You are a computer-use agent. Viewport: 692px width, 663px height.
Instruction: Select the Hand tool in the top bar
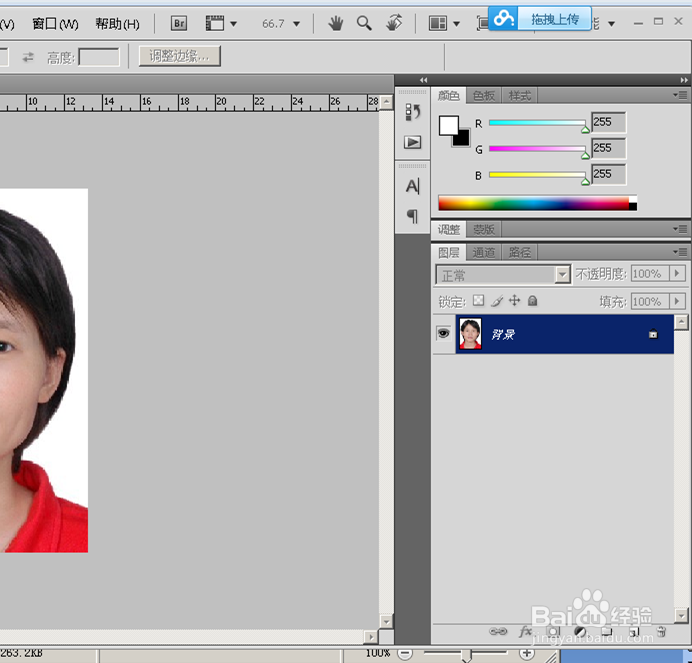click(x=335, y=23)
